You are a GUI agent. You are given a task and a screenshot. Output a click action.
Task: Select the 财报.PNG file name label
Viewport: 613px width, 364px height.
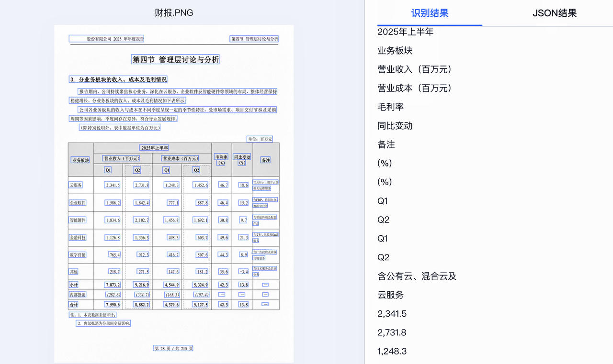coord(174,13)
